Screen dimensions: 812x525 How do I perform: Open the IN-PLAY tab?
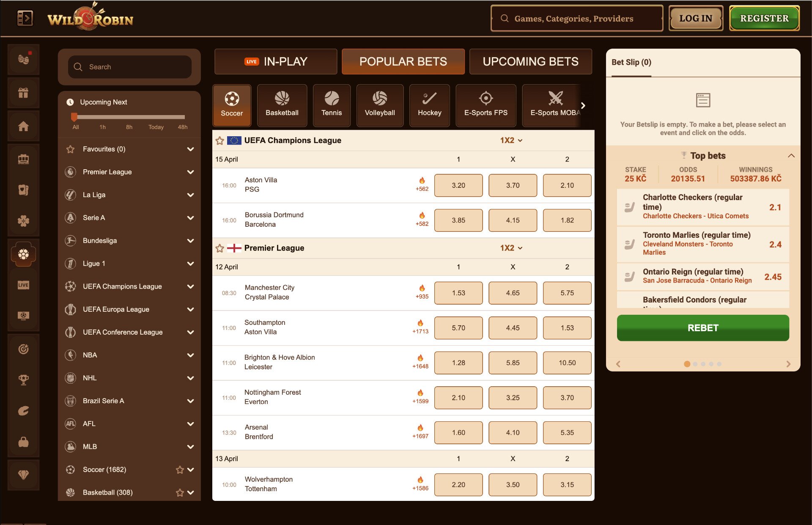pyautogui.click(x=275, y=61)
